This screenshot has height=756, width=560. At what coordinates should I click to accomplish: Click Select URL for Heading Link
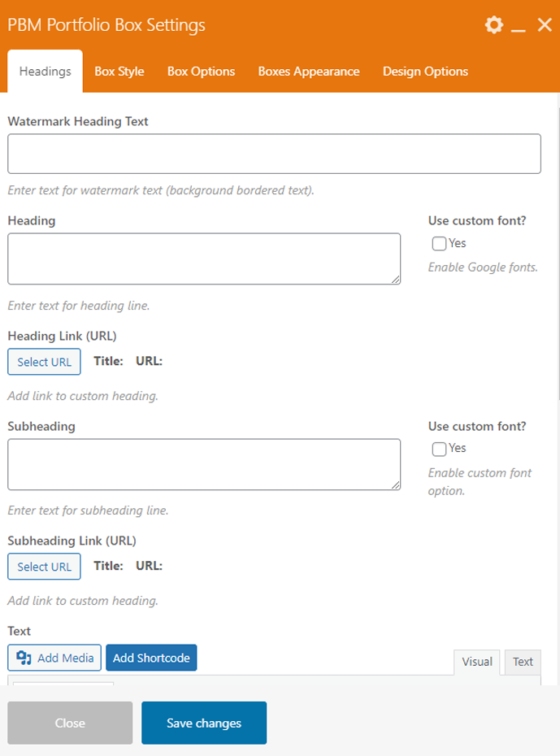coord(45,362)
